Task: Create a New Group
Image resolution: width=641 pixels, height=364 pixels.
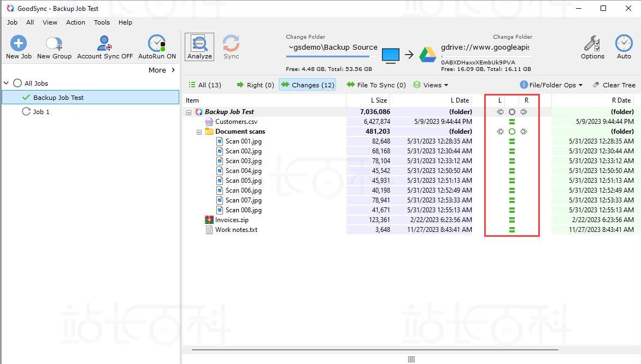Action: pos(54,47)
